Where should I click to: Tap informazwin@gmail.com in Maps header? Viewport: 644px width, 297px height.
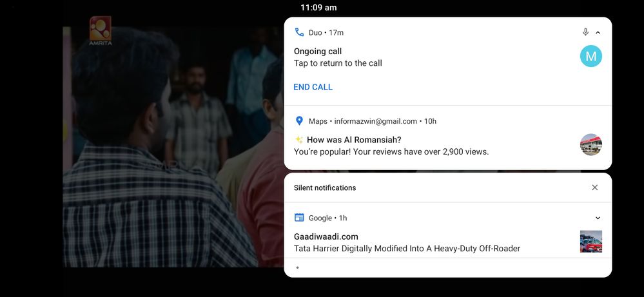pyautogui.click(x=375, y=121)
